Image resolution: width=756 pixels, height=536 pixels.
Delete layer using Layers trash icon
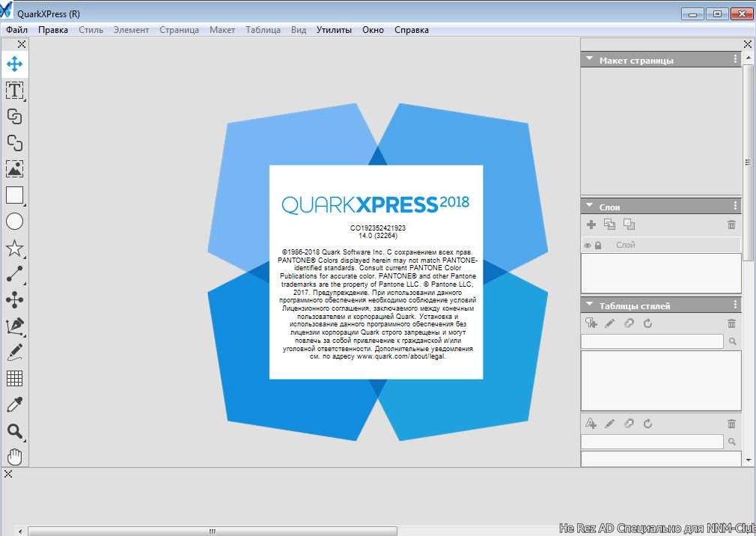pos(731,225)
